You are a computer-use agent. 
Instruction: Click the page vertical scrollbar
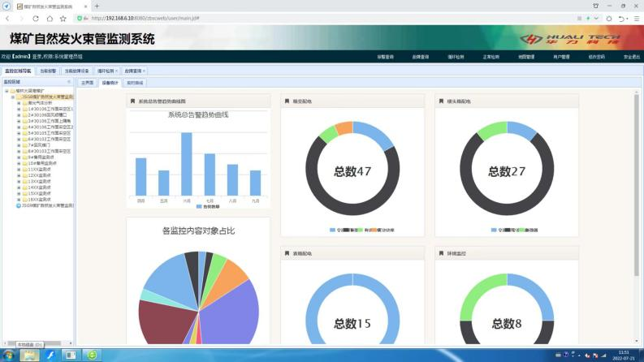point(636,162)
